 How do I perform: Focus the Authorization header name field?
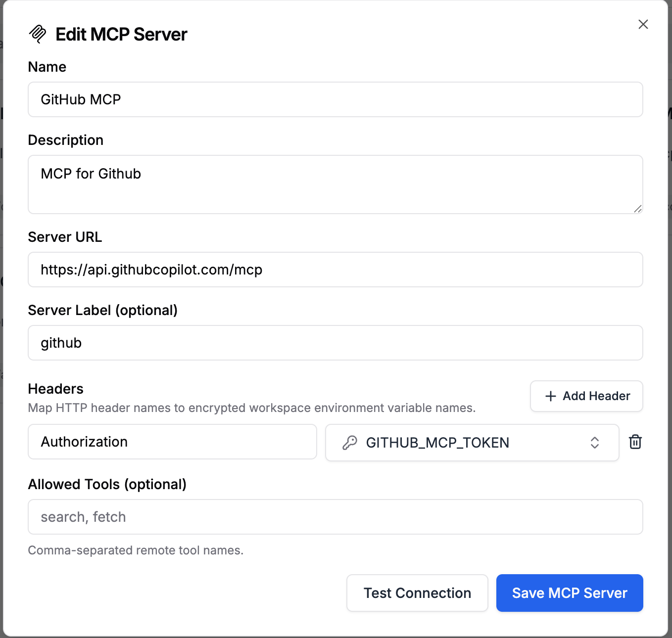pyautogui.click(x=172, y=442)
